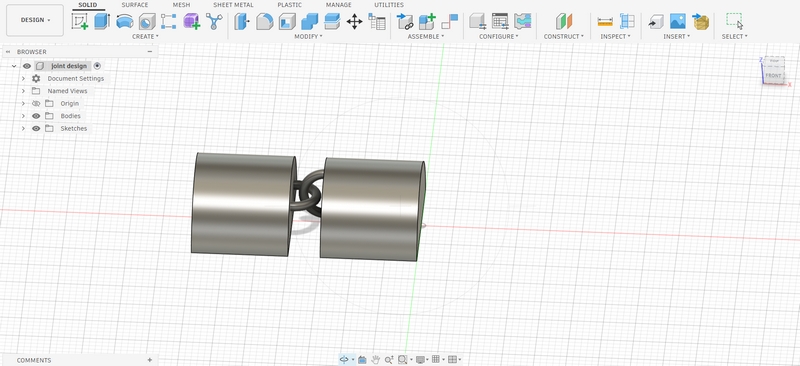Open the MODIFY dropdown menu
Screen dimensions: 800x366
(308, 36)
